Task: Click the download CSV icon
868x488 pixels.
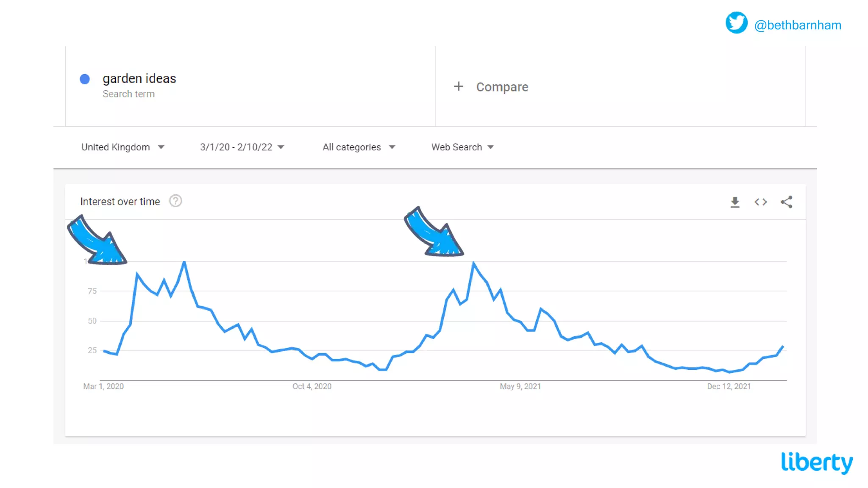Action: 735,202
